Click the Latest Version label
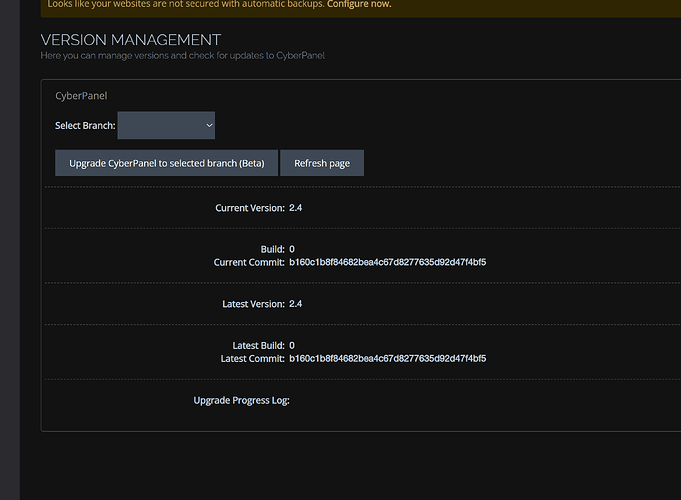 click(x=253, y=304)
